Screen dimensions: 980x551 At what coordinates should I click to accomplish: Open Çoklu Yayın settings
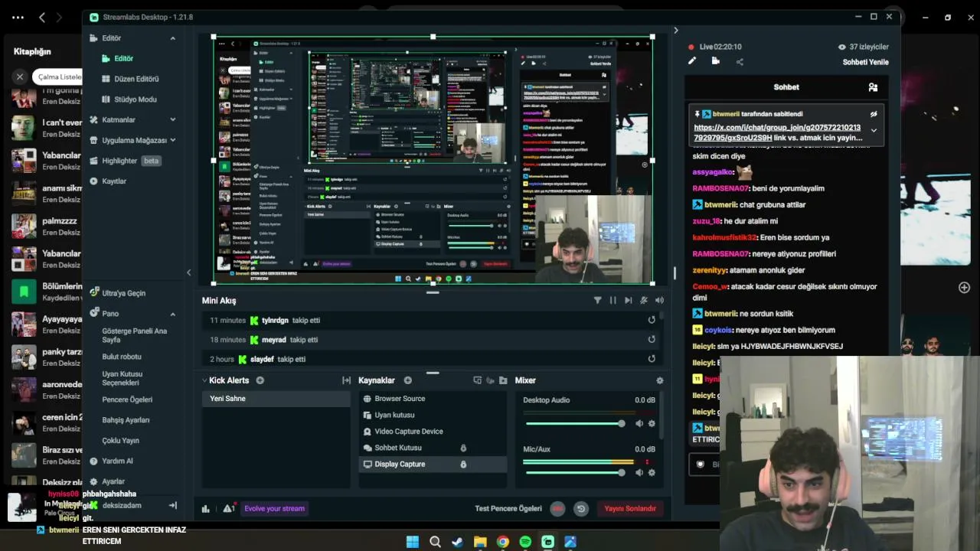tap(121, 441)
